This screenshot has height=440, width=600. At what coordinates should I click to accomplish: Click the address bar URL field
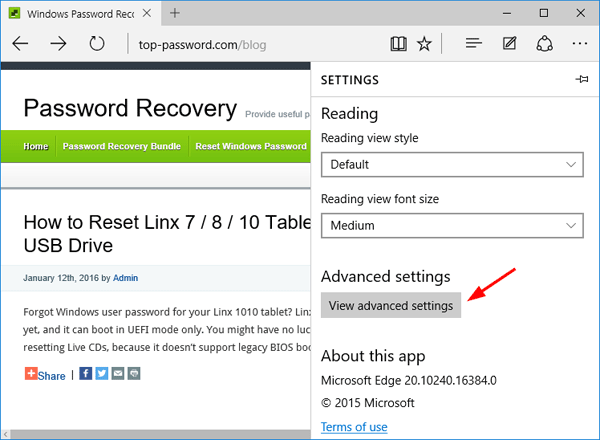[x=250, y=44]
